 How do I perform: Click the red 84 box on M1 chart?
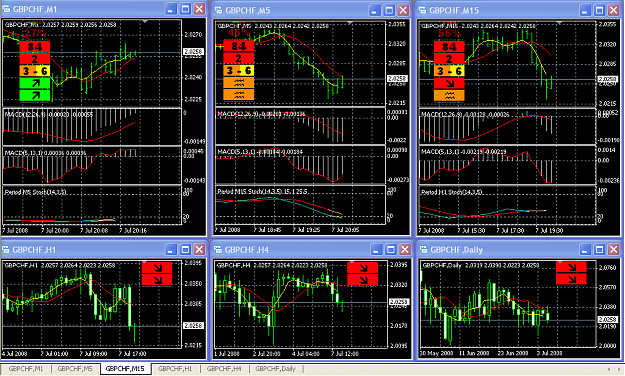(x=35, y=47)
